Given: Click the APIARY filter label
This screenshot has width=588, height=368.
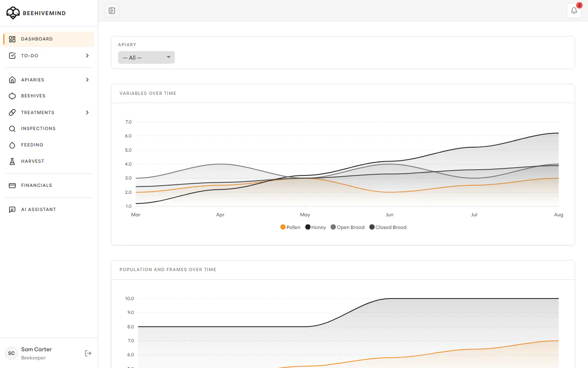Looking at the screenshot, I should point(127,45).
